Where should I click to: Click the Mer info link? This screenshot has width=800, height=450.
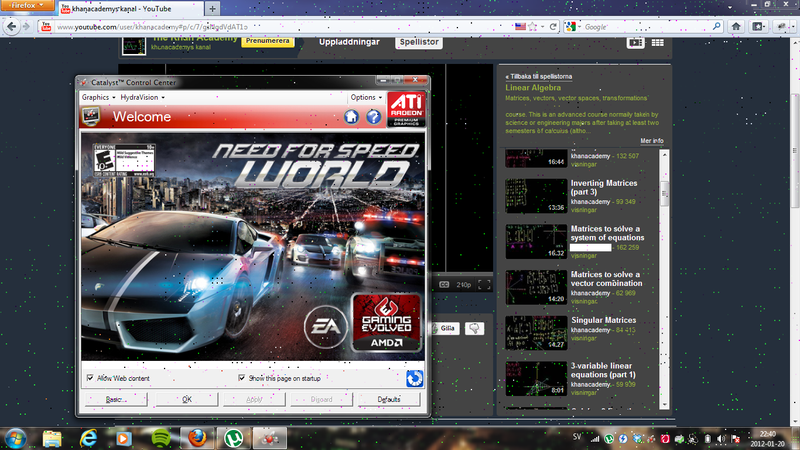point(652,141)
